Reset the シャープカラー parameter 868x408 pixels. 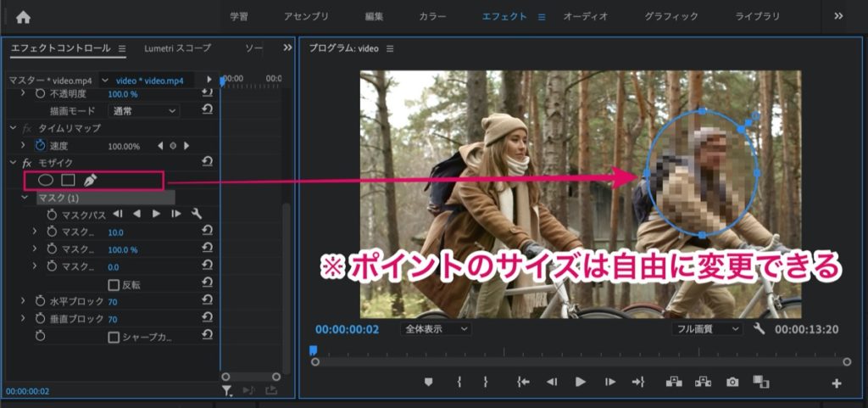[207, 336]
